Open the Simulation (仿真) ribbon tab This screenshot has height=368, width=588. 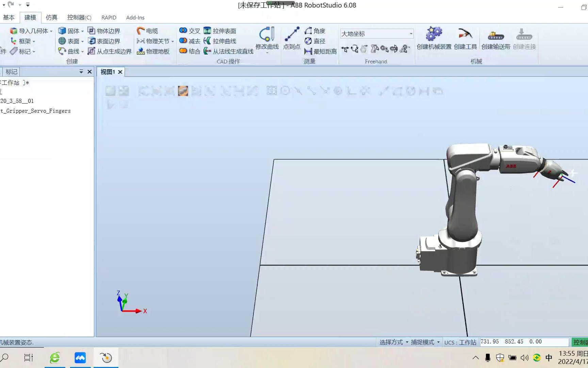point(51,17)
